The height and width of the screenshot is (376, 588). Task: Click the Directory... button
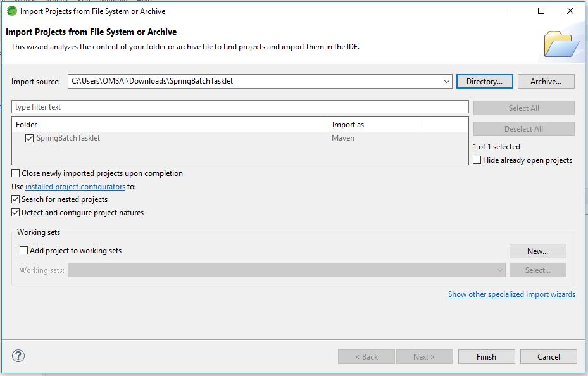(484, 81)
